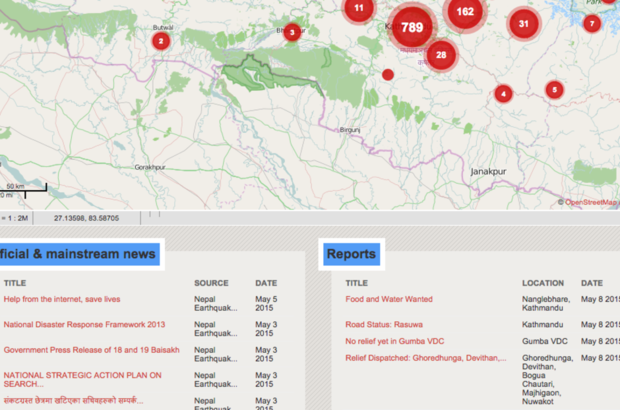Image resolution: width=620 pixels, height=410 pixels.
Task: Open National Disaster Response Framework 2013 link
Action: click(x=84, y=324)
